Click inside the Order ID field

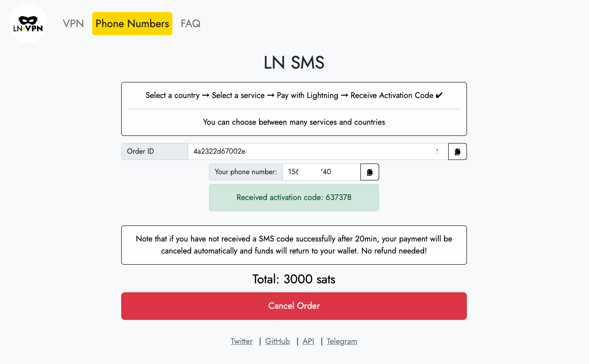317,151
